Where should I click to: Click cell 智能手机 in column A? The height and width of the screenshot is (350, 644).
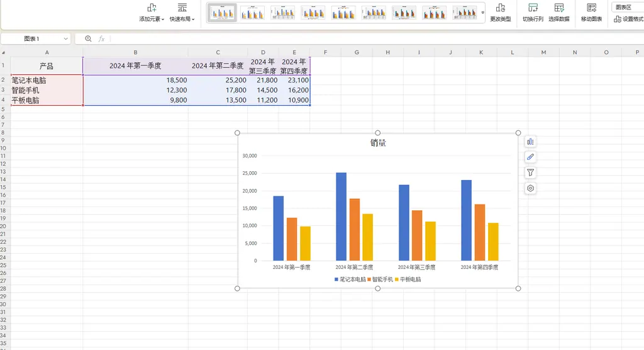47,90
